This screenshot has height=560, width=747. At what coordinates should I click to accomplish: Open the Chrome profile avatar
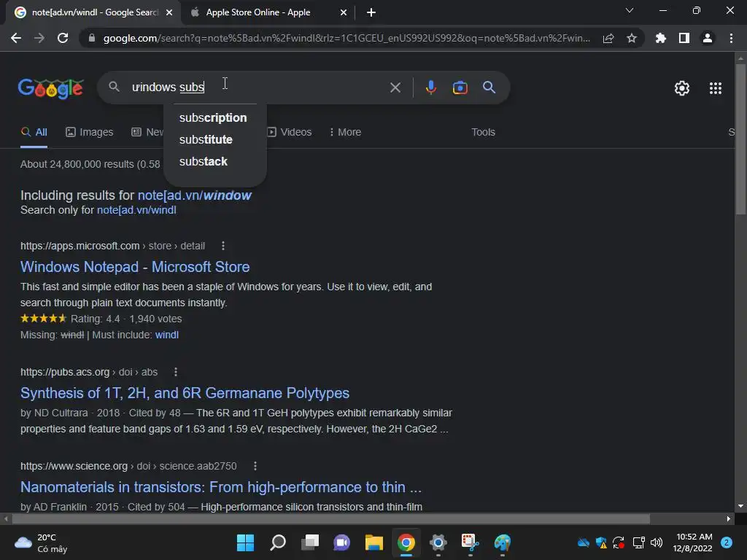coord(708,38)
